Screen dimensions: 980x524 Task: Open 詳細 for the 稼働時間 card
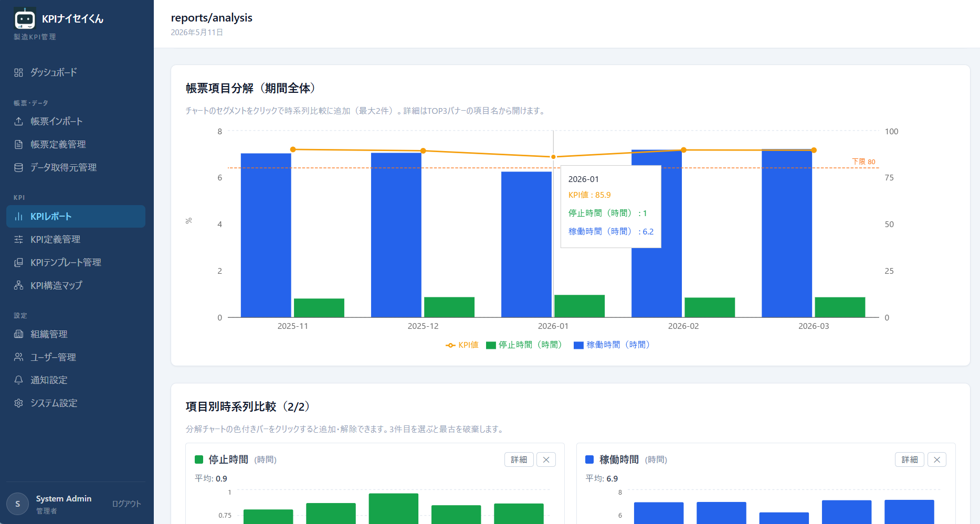(x=909, y=459)
